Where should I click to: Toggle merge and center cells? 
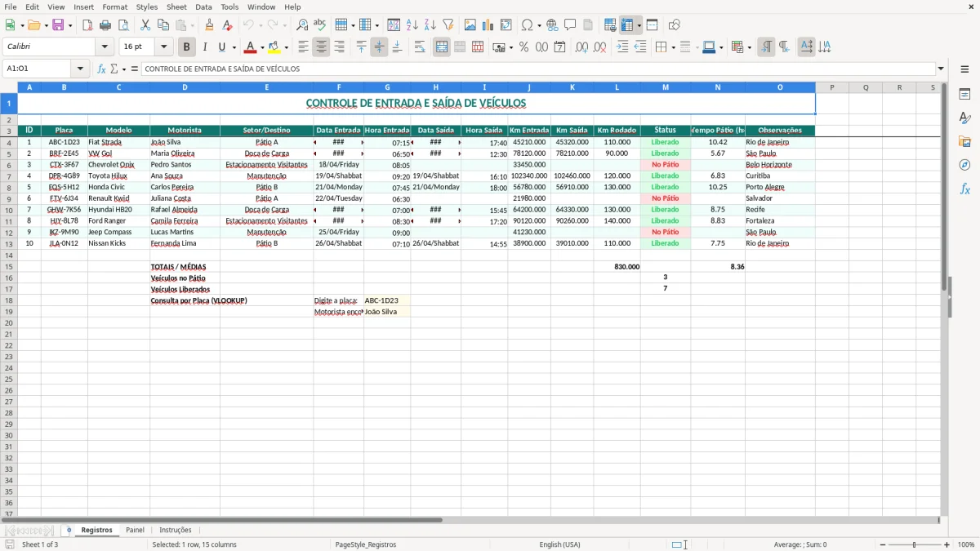[x=442, y=47]
